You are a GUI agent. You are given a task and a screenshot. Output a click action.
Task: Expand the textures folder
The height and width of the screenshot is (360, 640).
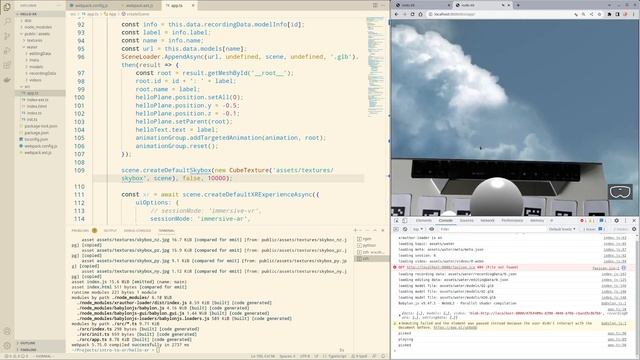[33, 40]
